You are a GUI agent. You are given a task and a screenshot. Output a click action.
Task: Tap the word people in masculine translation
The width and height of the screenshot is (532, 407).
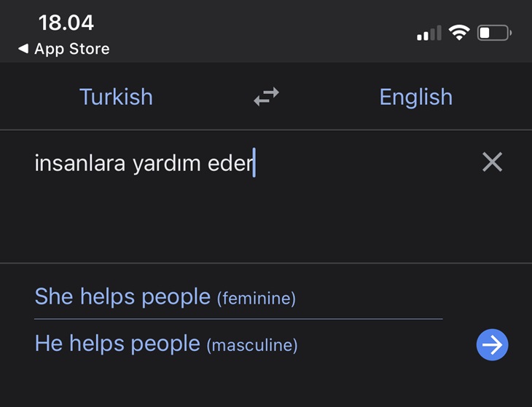(x=165, y=344)
